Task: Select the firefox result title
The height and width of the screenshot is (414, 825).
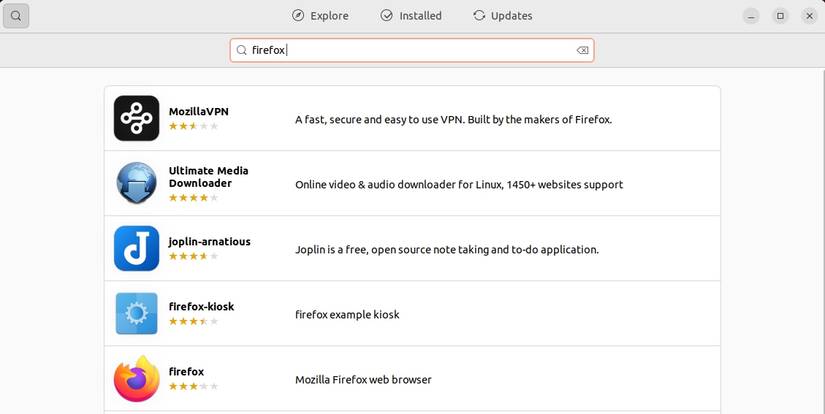Action: point(186,371)
